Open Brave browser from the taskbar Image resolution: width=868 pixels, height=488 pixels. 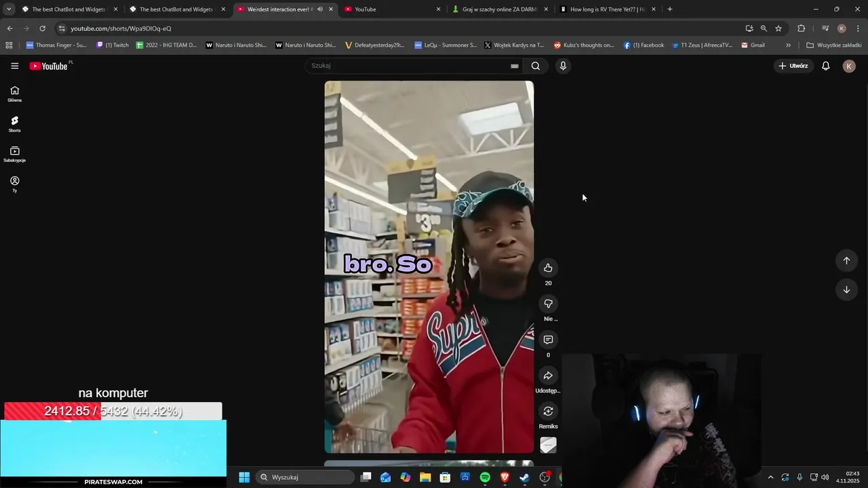click(505, 477)
